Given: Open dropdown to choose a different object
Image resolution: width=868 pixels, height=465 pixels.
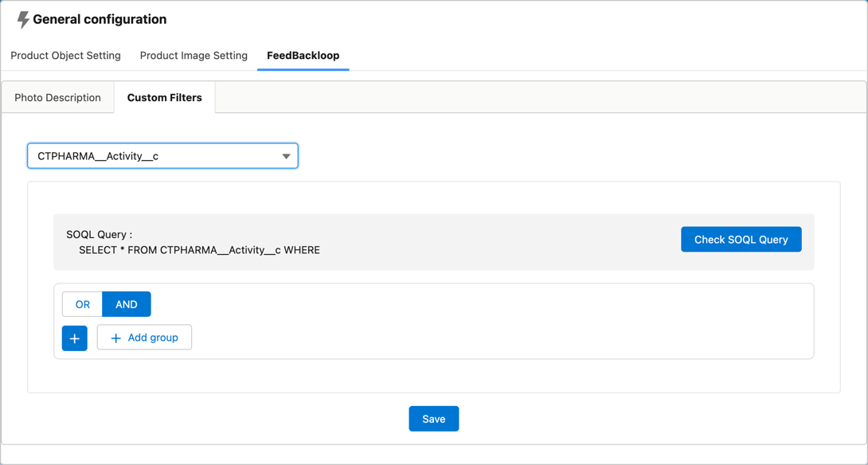Looking at the screenshot, I should (286, 156).
